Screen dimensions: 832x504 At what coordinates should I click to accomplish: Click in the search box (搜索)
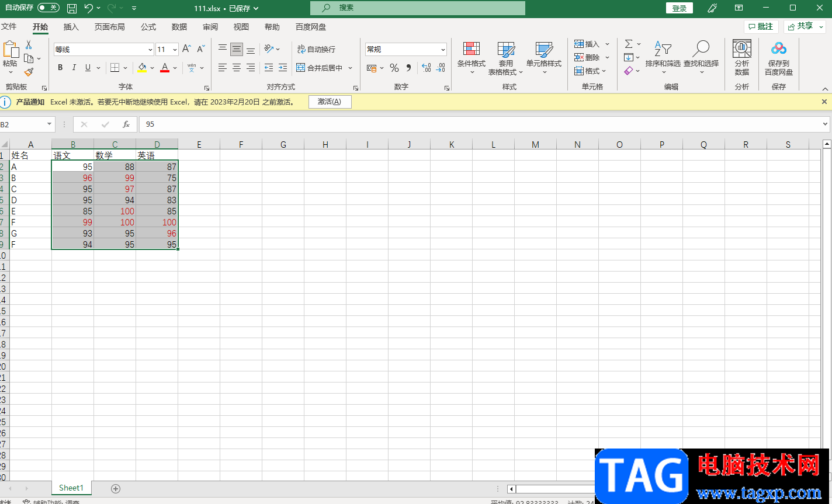pos(418,8)
